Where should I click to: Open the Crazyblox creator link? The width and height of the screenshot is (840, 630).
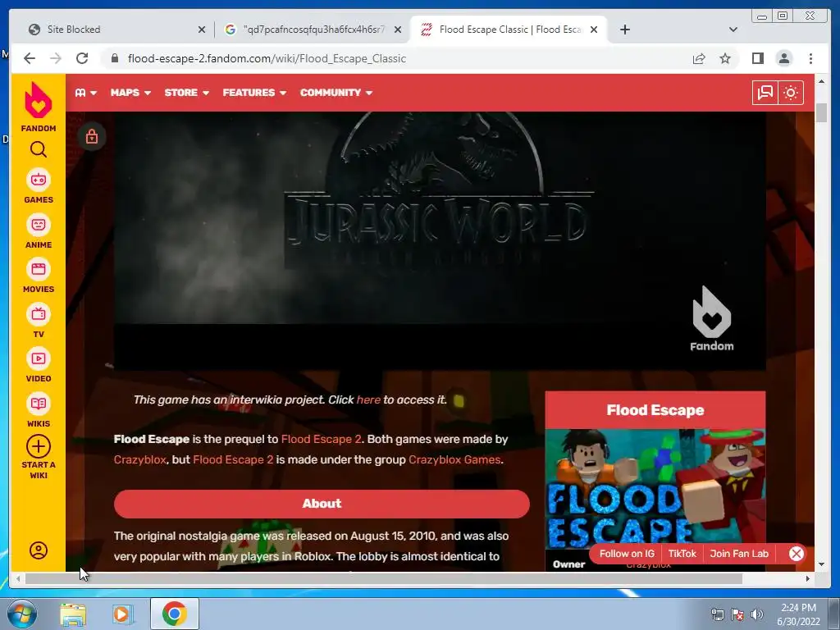pos(139,459)
